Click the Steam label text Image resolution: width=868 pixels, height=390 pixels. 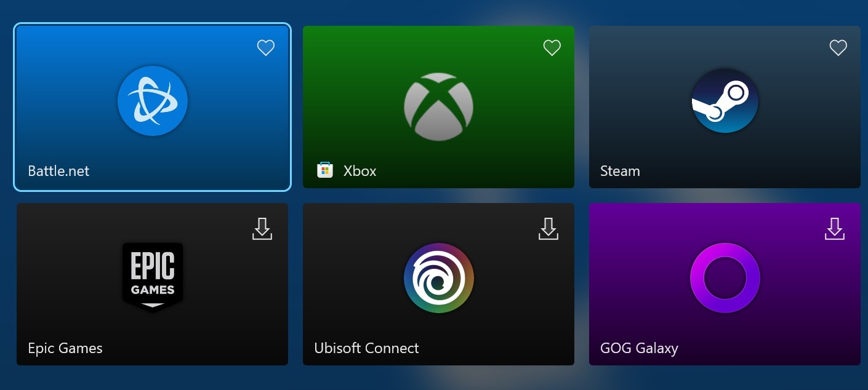click(x=620, y=171)
